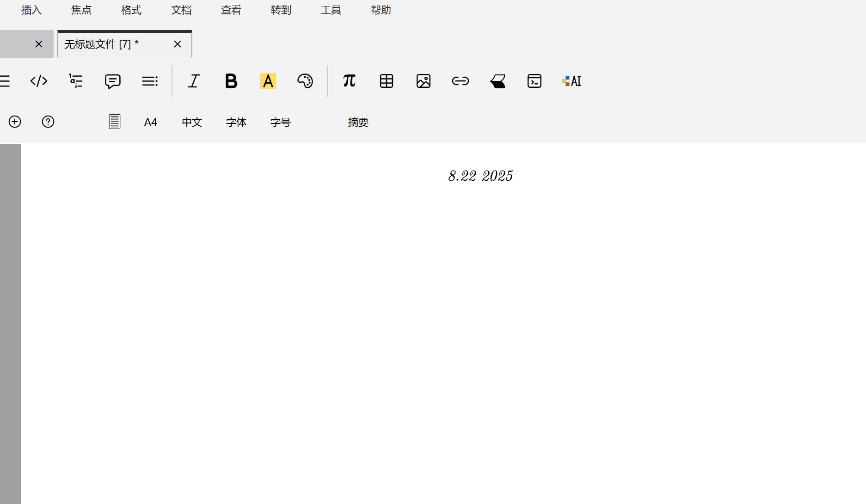Insert a math formula with pi icon
This screenshot has height=504, width=866.
point(349,81)
